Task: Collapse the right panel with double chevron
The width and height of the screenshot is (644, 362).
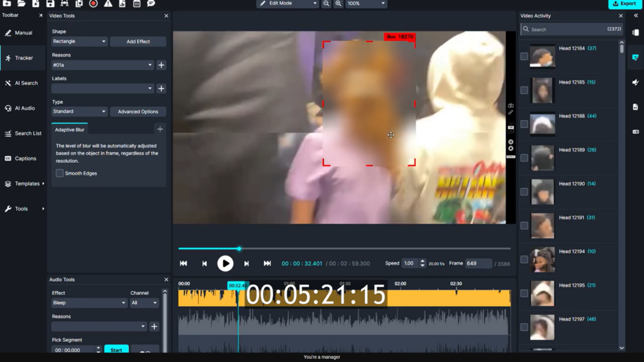Action: pyautogui.click(x=636, y=16)
